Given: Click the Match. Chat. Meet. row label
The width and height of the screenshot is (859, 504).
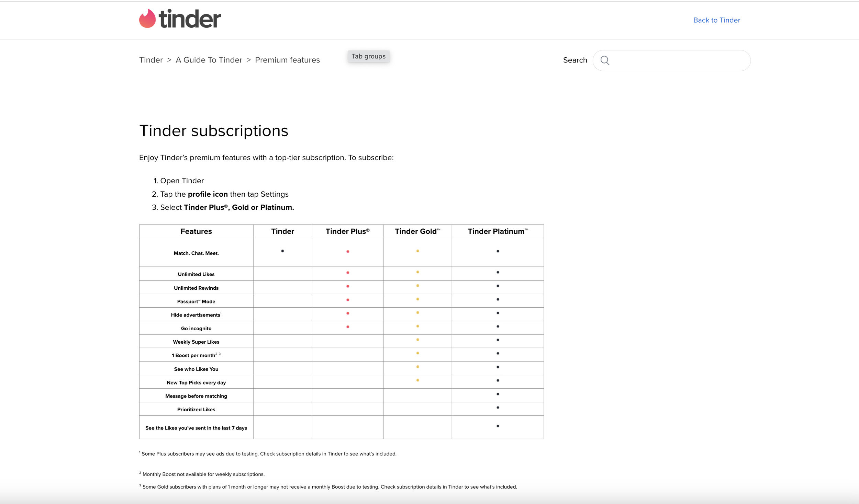Looking at the screenshot, I should [196, 253].
